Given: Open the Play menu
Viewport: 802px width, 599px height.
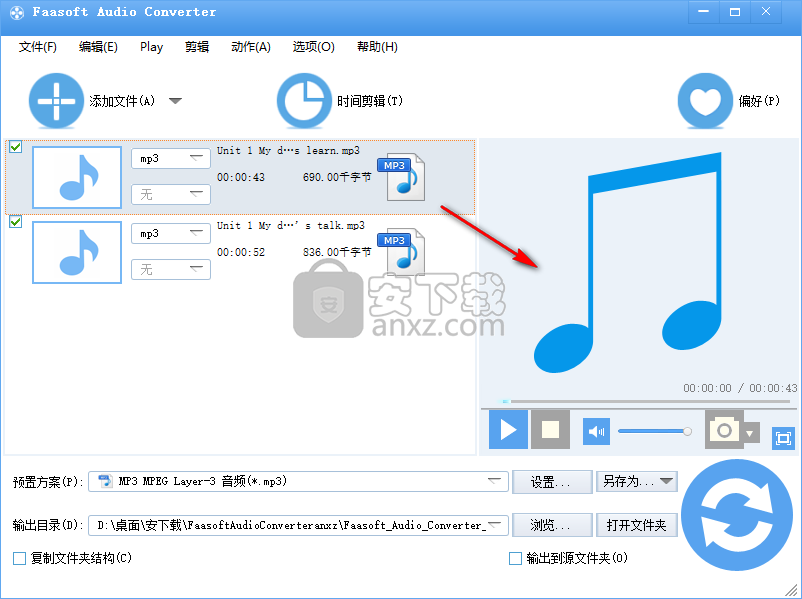Looking at the screenshot, I should [151, 47].
